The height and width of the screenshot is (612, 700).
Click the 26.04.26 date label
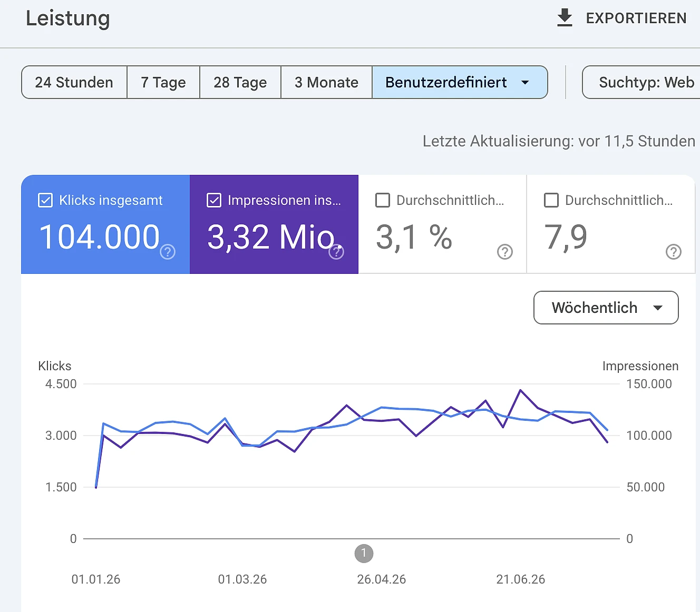(382, 579)
